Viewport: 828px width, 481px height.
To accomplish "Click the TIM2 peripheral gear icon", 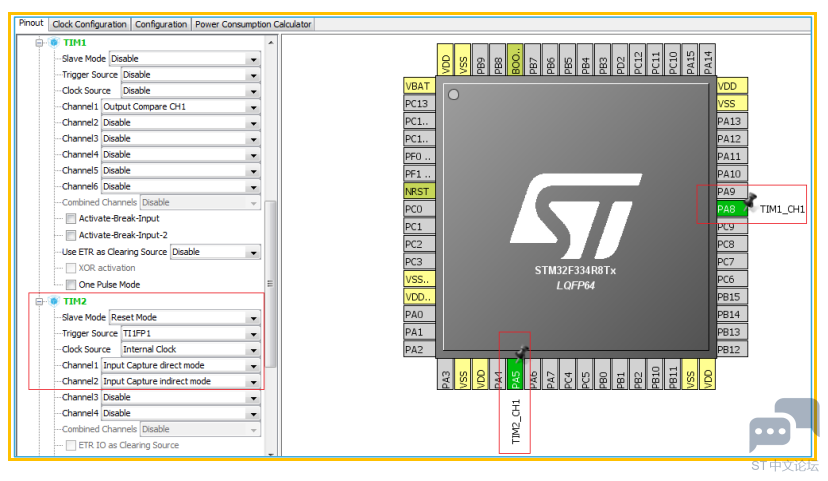I will (53, 301).
